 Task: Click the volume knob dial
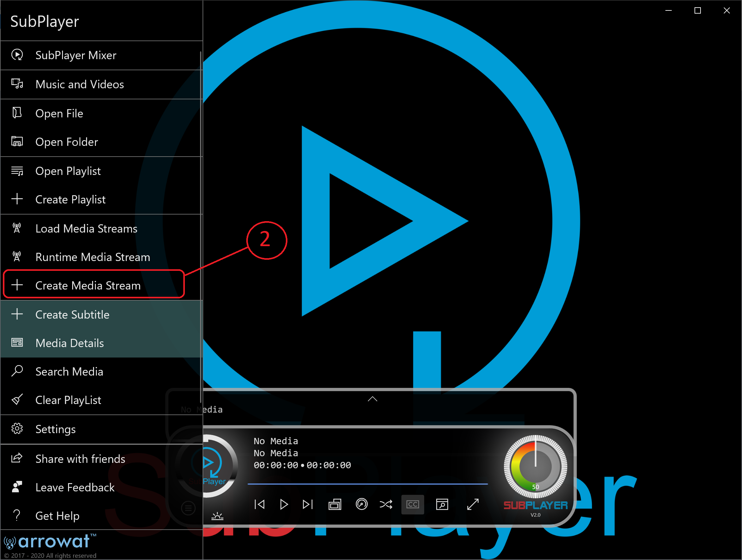coord(535,466)
